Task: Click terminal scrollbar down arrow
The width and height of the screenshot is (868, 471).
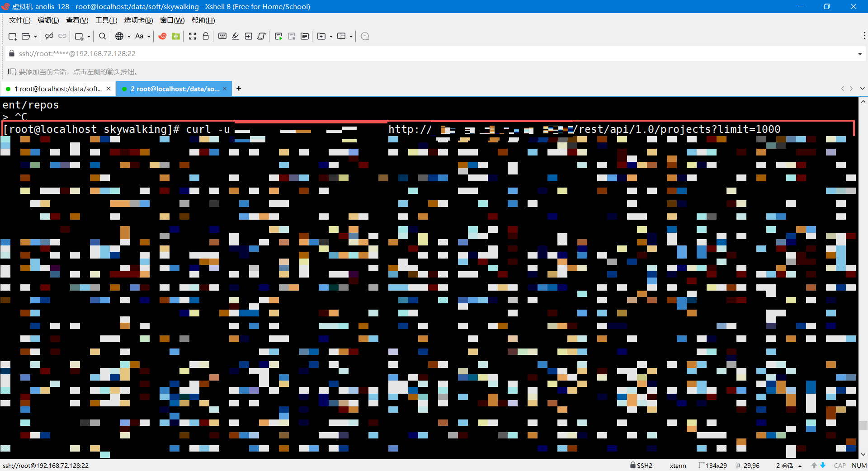Action: (x=863, y=454)
